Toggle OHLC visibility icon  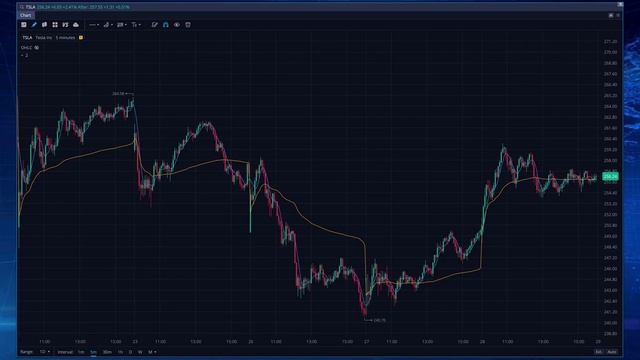[37, 48]
